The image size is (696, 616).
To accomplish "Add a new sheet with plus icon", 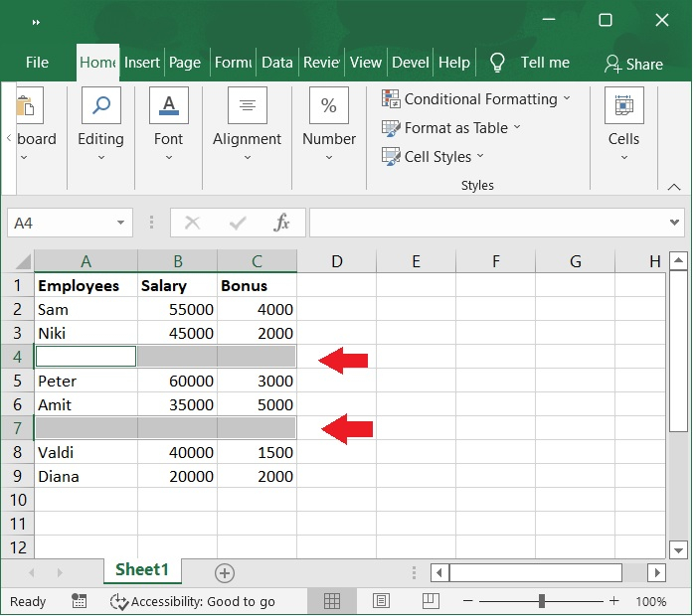I will coord(225,573).
